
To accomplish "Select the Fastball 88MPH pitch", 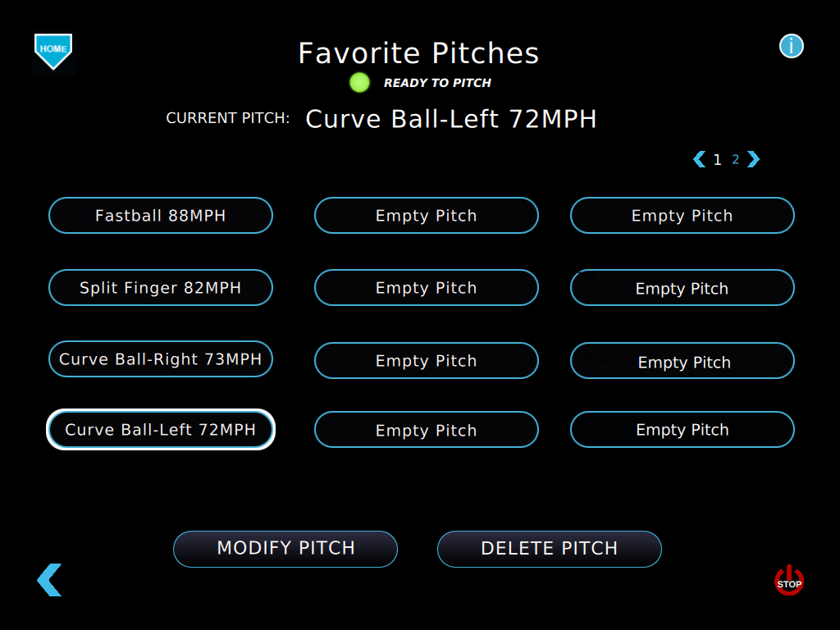I will (x=161, y=215).
